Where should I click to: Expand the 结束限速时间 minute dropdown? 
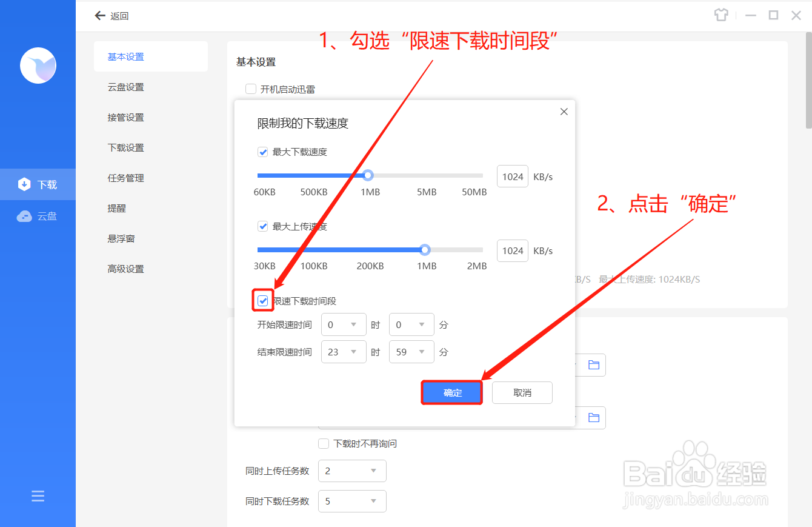click(411, 352)
